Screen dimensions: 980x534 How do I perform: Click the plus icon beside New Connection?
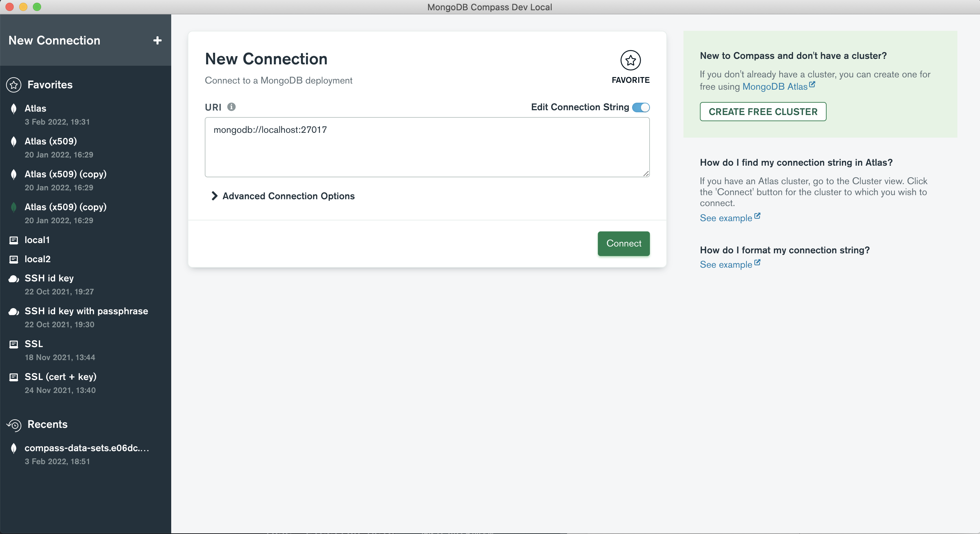pos(157,40)
